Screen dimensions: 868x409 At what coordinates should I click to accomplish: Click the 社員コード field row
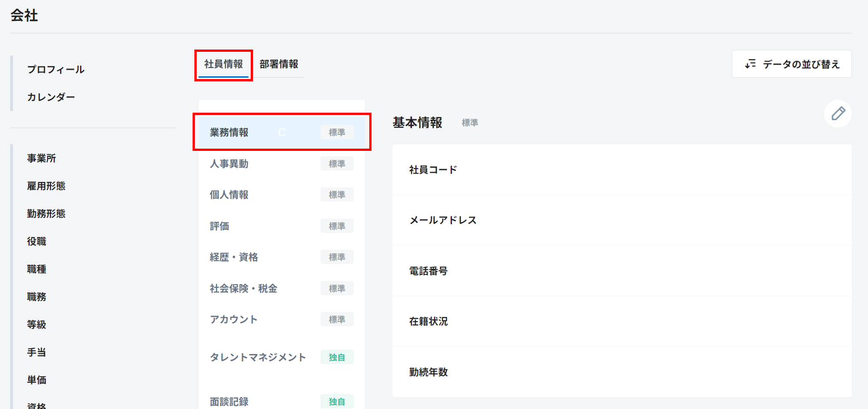(621, 170)
